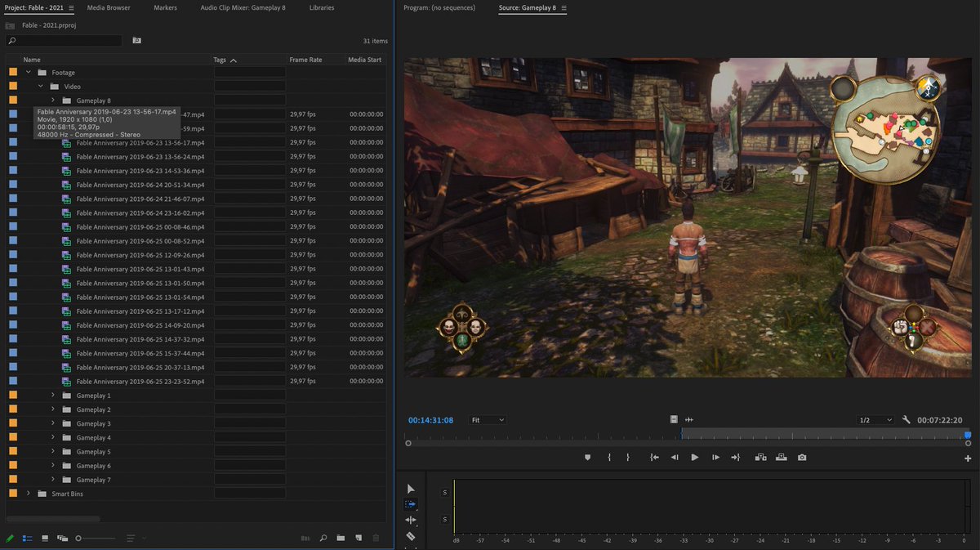This screenshot has width=980, height=550.
Task: Collapse the Video bin
Action: click(40, 87)
